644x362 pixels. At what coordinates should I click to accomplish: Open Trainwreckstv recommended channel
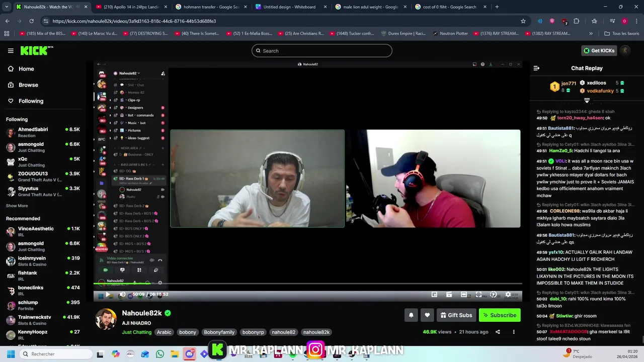pyautogui.click(x=43, y=320)
